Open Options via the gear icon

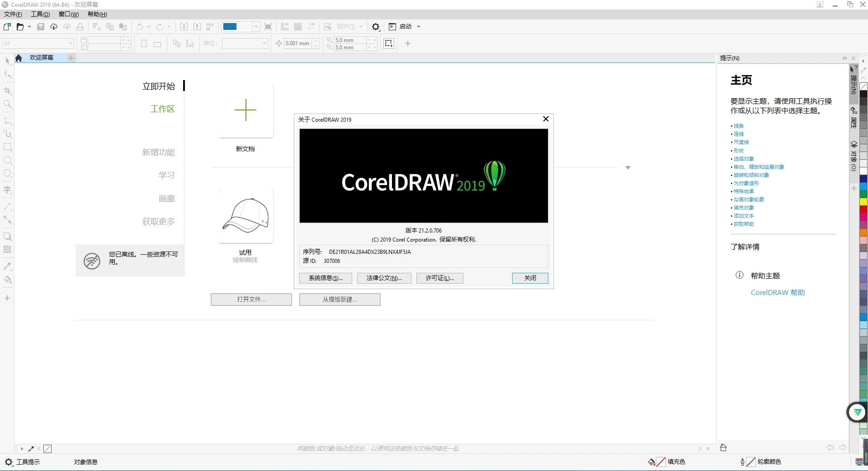click(376, 27)
